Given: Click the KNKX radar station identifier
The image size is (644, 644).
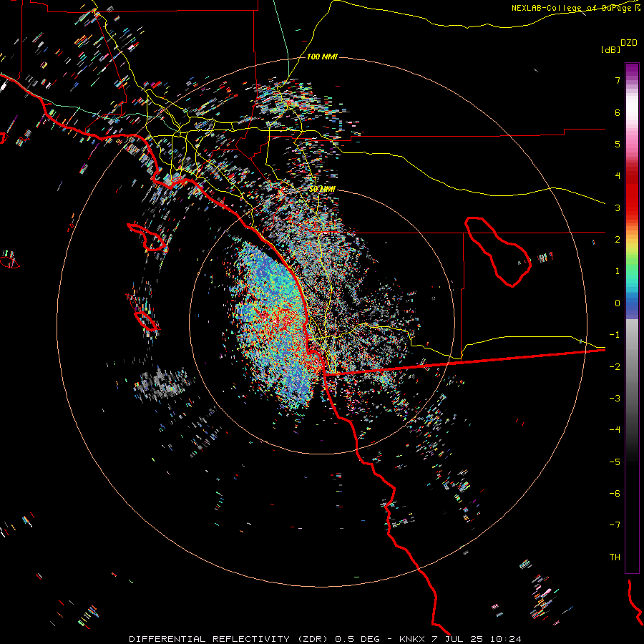Looking at the screenshot, I should pyautogui.click(x=413, y=639).
